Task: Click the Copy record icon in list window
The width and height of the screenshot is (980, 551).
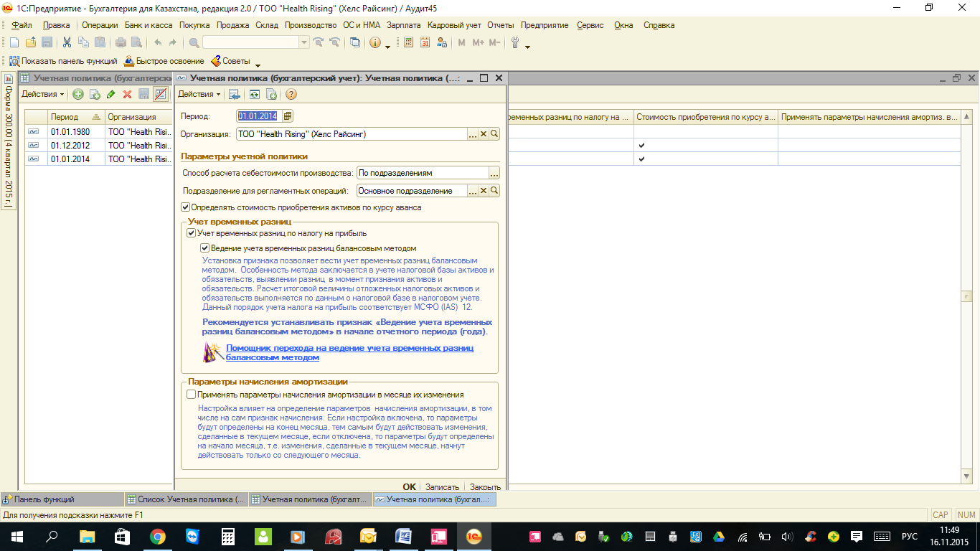Action: click(x=95, y=94)
